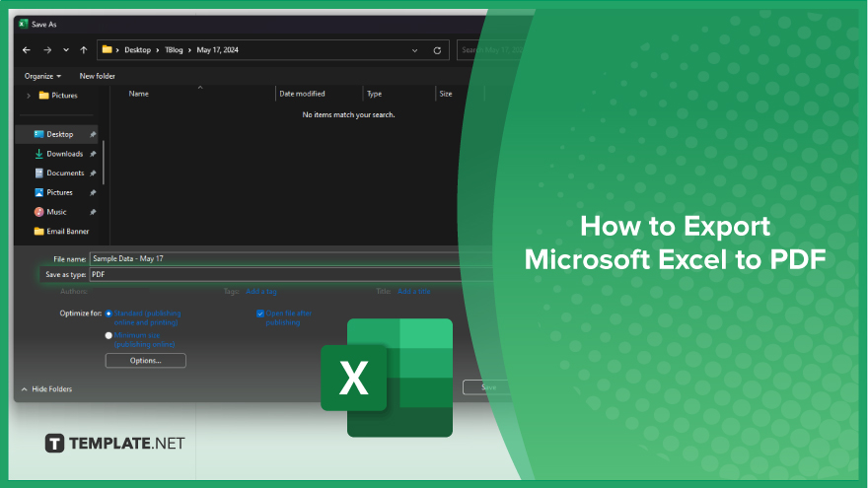
Task: Click the Forward navigation arrow
Action: tap(47, 50)
